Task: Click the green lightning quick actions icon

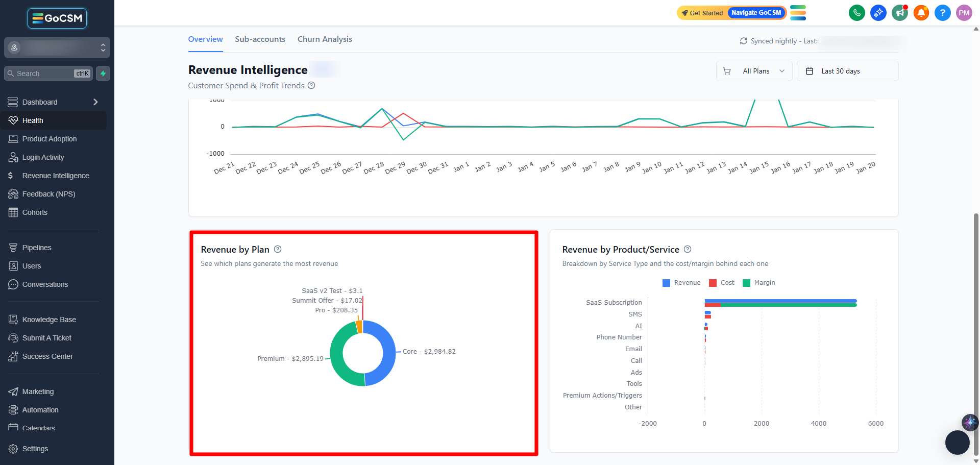Action: (x=103, y=74)
